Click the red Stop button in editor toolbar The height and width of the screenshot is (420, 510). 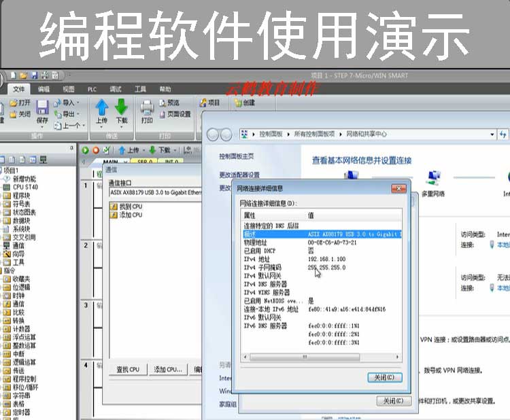point(96,150)
